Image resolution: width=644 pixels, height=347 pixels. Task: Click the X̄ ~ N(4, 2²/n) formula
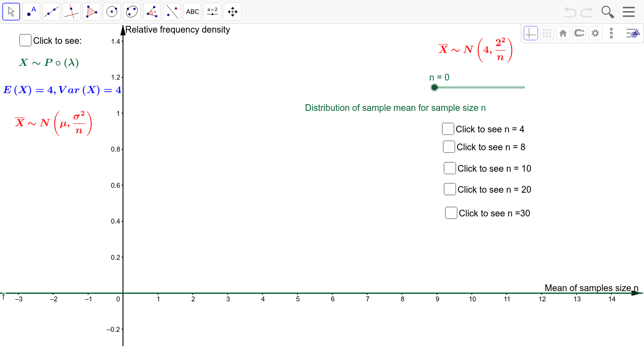click(475, 49)
